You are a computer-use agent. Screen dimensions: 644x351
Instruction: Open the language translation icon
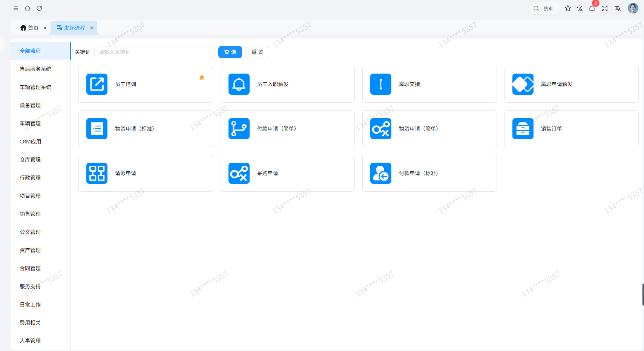[618, 8]
